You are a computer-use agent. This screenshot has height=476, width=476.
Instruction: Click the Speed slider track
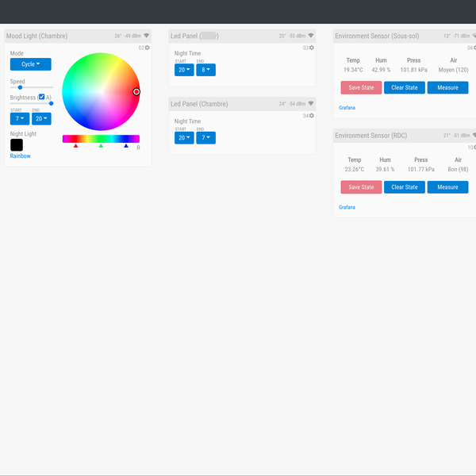pyautogui.click(x=32, y=87)
